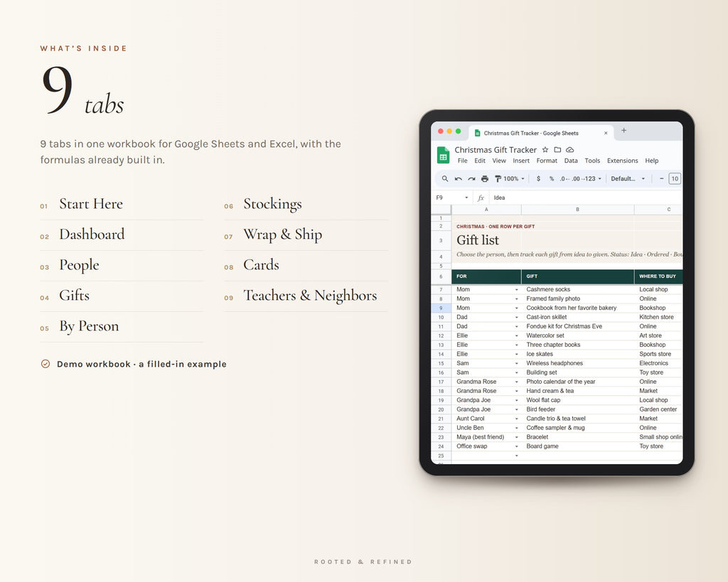Click the font size box showing 10
The width and height of the screenshot is (728, 582).
coord(675,178)
